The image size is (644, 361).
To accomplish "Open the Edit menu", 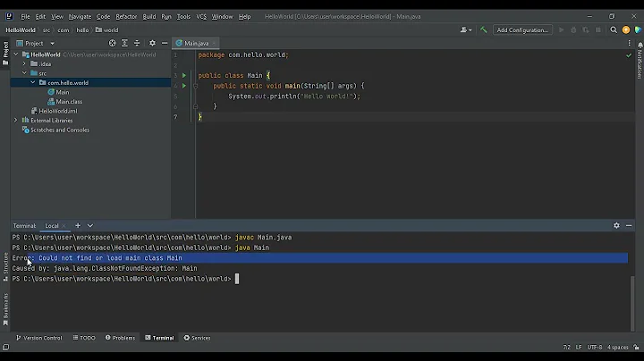I will [40, 17].
